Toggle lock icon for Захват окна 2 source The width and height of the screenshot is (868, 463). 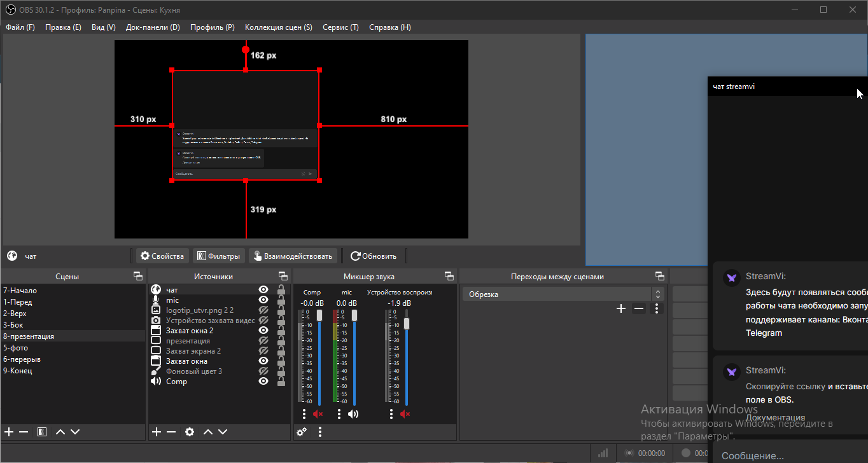281,331
